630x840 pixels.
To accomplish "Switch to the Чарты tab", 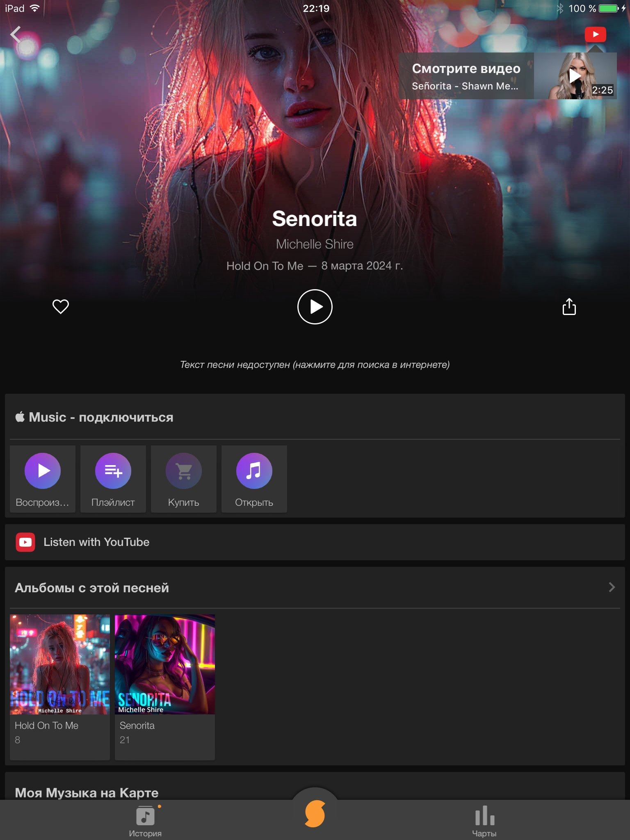I will pyautogui.click(x=484, y=822).
